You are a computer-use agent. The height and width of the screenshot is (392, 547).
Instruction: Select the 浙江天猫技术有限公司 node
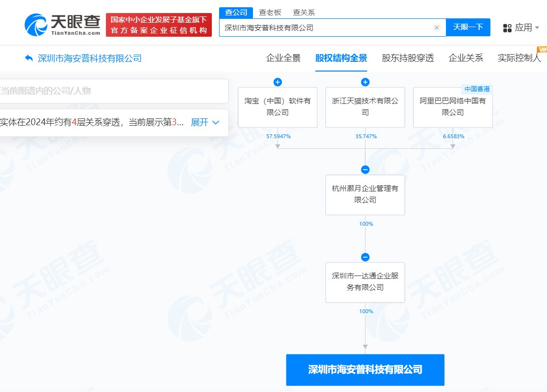(x=365, y=107)
